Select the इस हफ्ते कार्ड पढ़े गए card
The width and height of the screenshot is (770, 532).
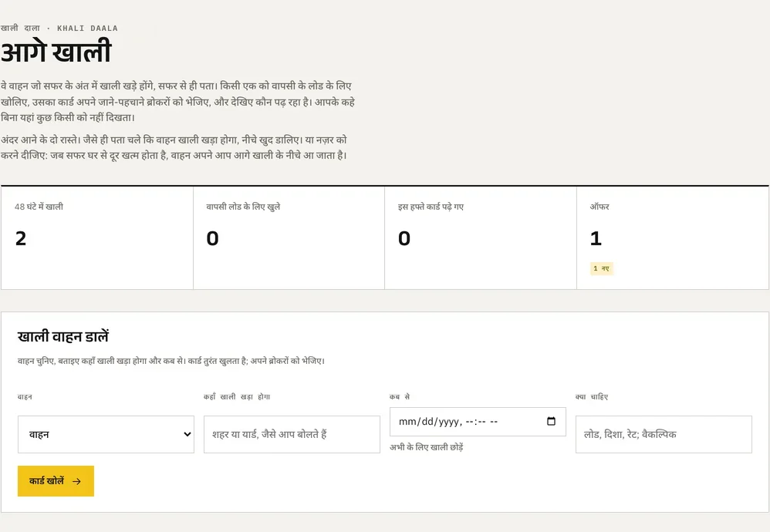click(480, 238)
